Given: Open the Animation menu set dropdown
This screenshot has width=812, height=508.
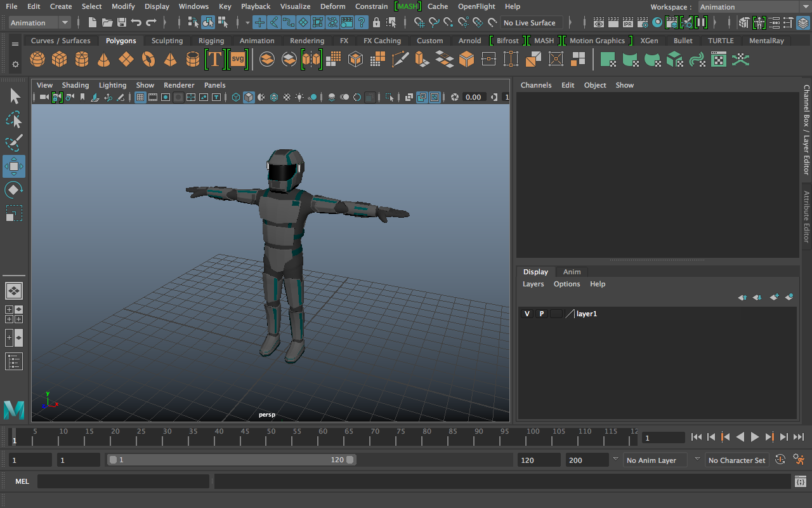Looking at the screenshot, I should 39,23.
